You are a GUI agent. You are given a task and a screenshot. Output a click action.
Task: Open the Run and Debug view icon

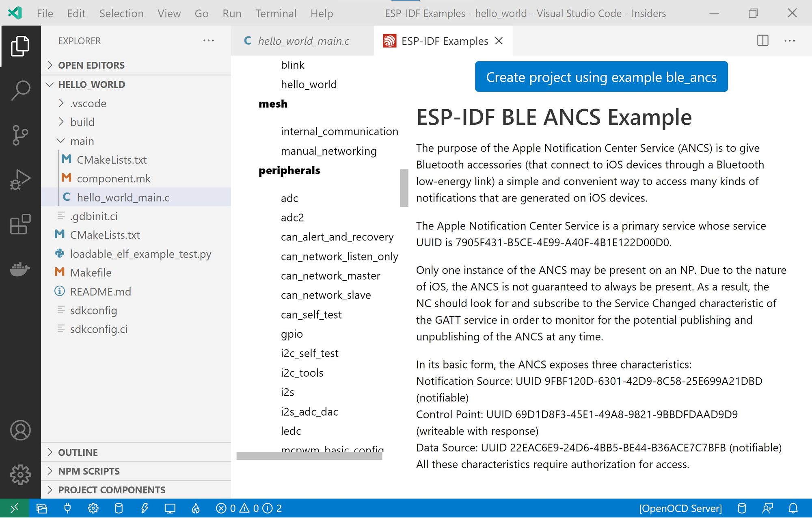coord(20,180)
